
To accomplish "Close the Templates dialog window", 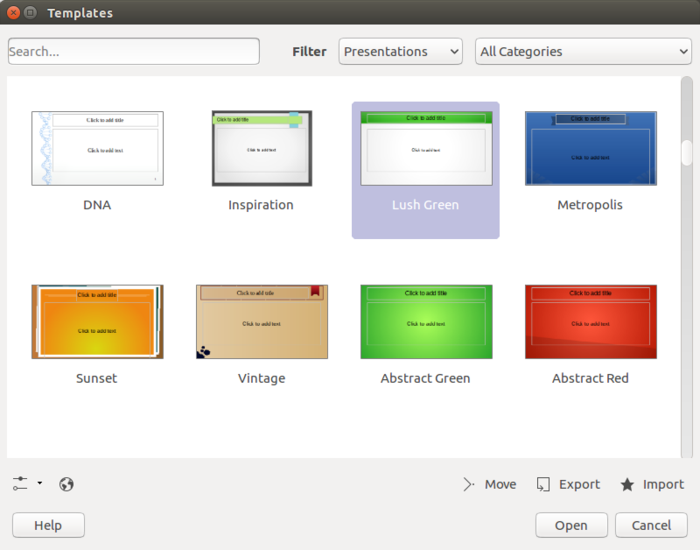I will point(11,13).
